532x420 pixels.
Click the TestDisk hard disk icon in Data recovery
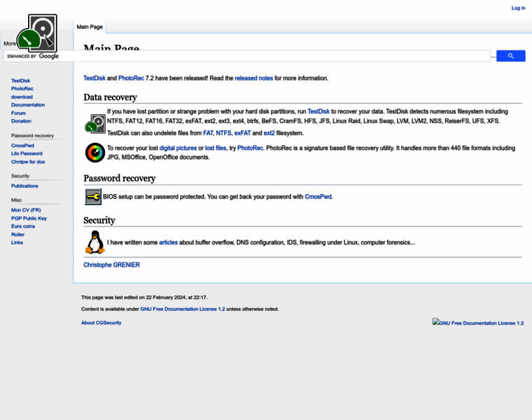[x=95, y=123]
